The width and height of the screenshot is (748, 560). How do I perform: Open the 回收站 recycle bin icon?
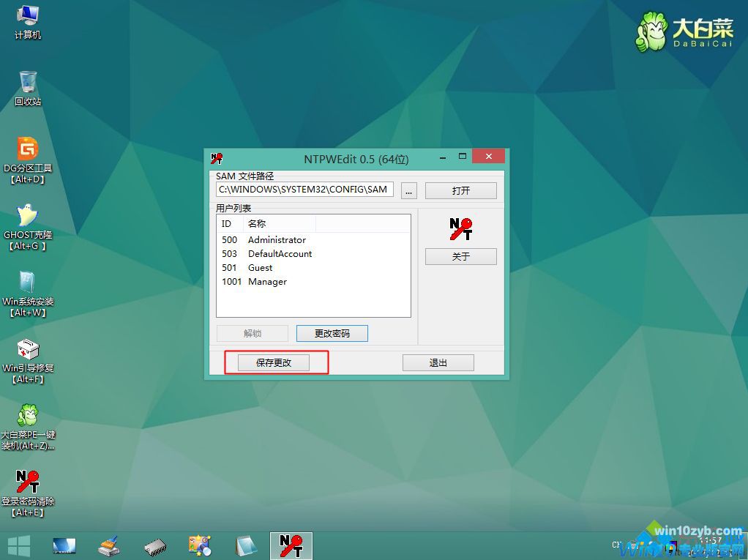[x=28, y=82]
